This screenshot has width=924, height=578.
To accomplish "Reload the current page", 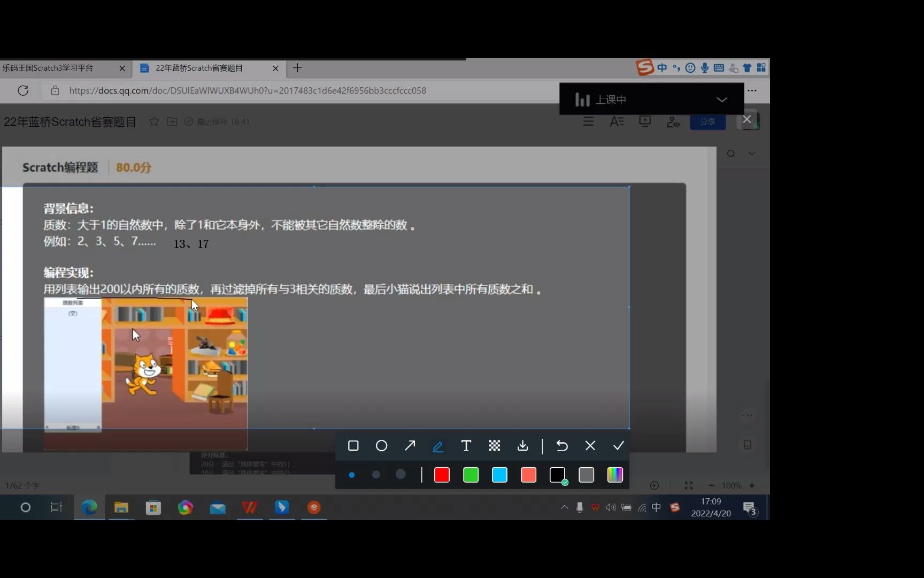I will click(23, 90).
